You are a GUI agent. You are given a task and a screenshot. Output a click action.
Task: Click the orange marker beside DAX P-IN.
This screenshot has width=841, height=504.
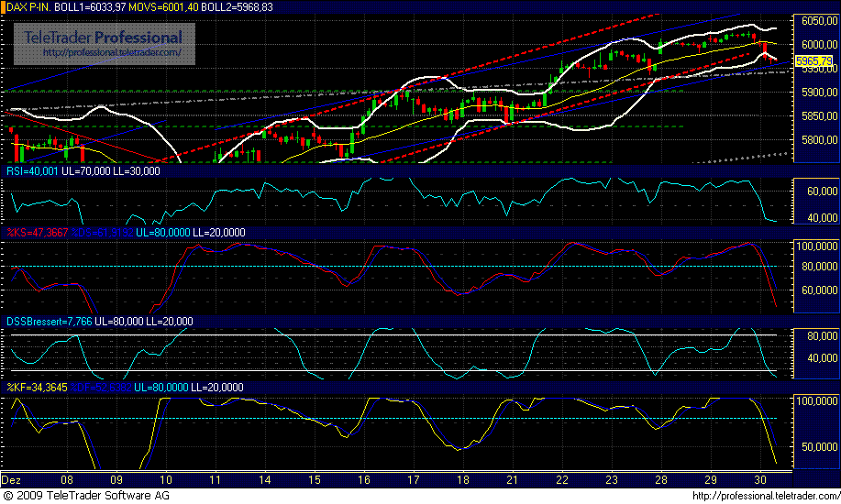3,7
